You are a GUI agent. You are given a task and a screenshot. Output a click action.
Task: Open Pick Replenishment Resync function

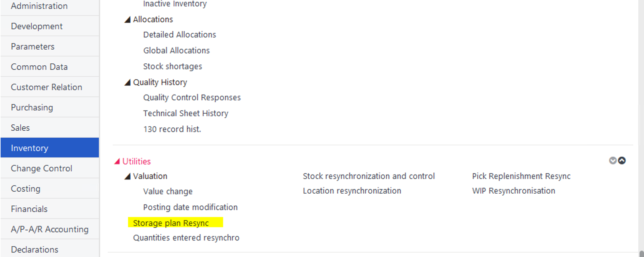521,176
